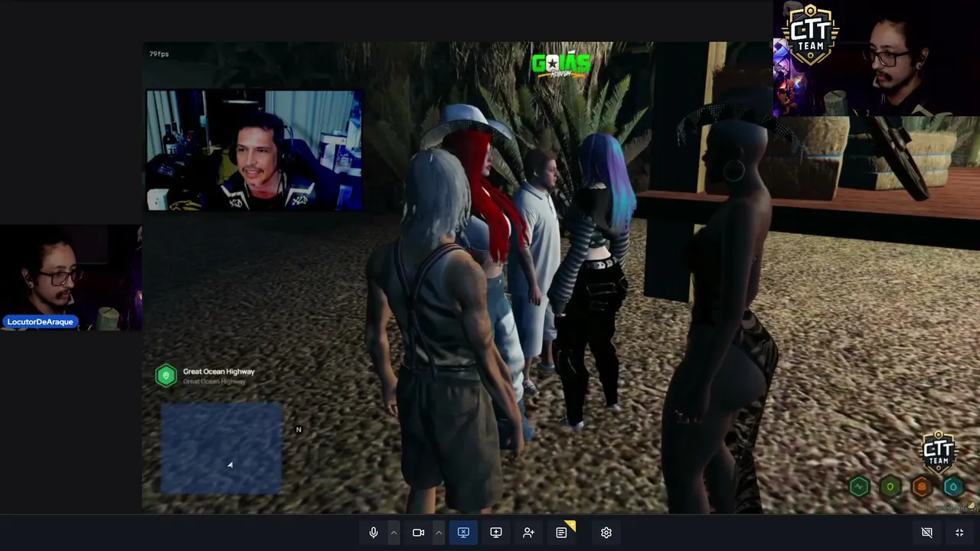Viewport: 980px width, 551px height.
Task: Open call settings gear
Action: tap(606, 533)
